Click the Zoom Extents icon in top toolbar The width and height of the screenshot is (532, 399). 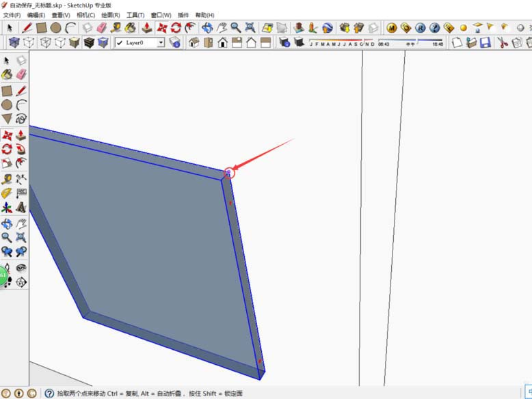[250, 28]
